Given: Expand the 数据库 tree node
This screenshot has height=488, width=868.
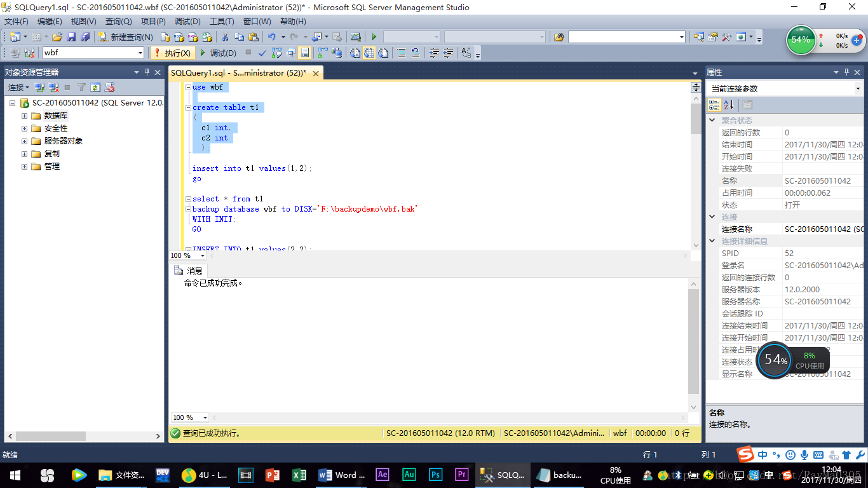Looking at the screenshot, I should pos(24,116).
